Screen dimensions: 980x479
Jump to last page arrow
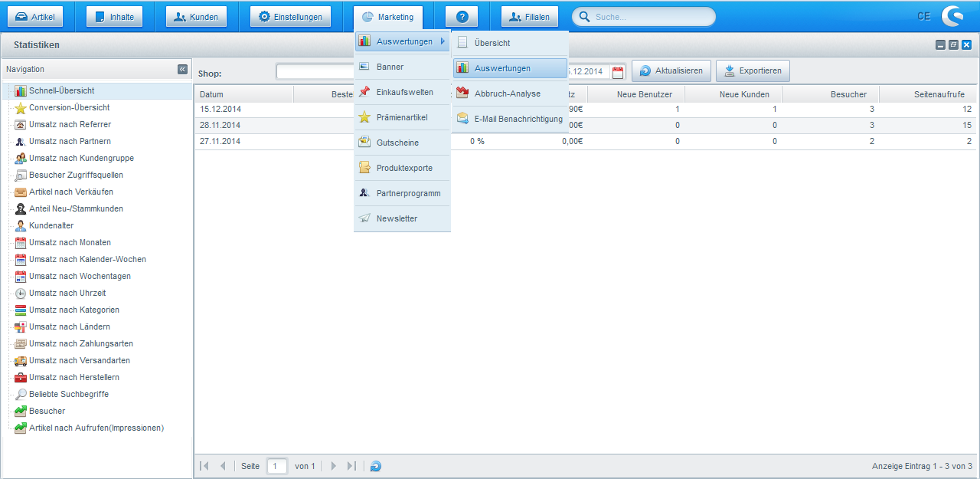point(351,466)
